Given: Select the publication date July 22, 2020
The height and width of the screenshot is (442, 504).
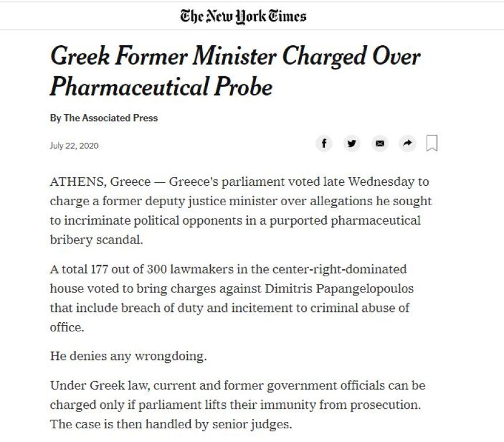Looking at the screenshot, I should coord(74,146).
